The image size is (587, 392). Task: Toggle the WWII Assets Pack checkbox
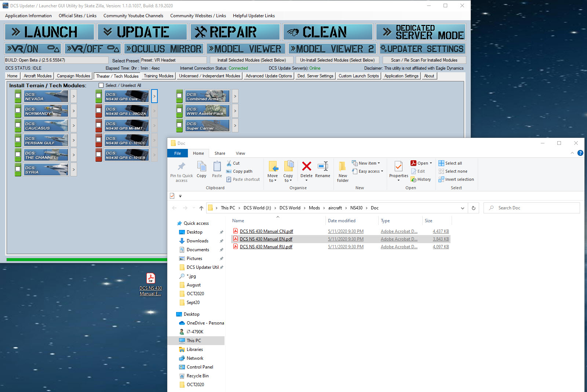pos(179,111)
